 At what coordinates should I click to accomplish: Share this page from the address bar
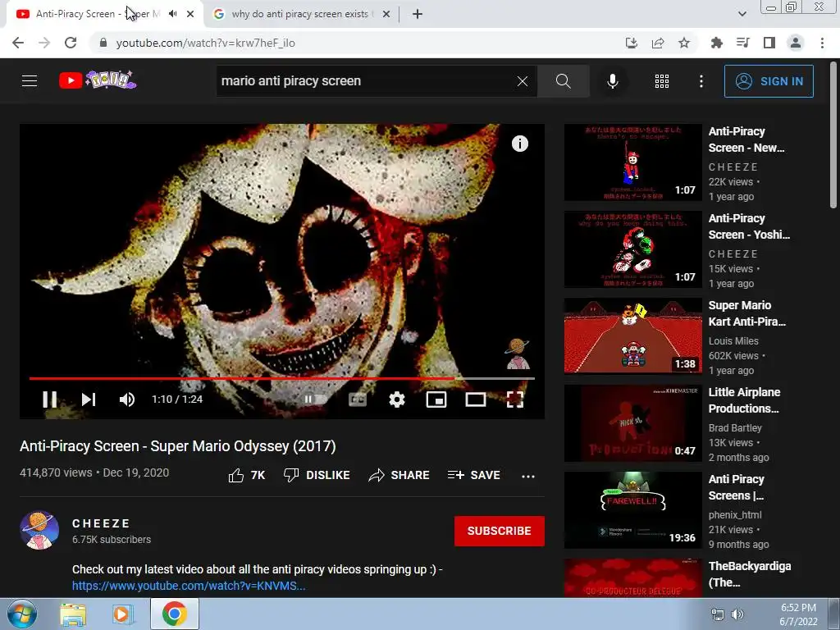658,43
